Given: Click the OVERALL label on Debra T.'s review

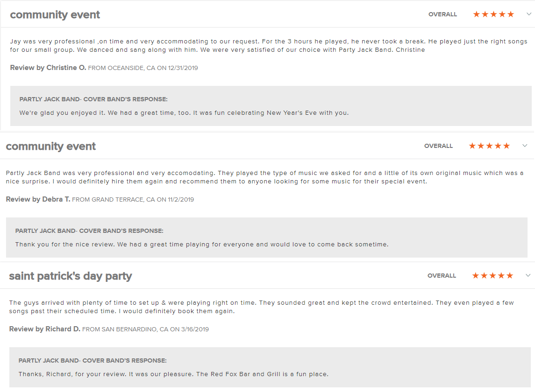Looking at the screenshot, I should [438, 146].
